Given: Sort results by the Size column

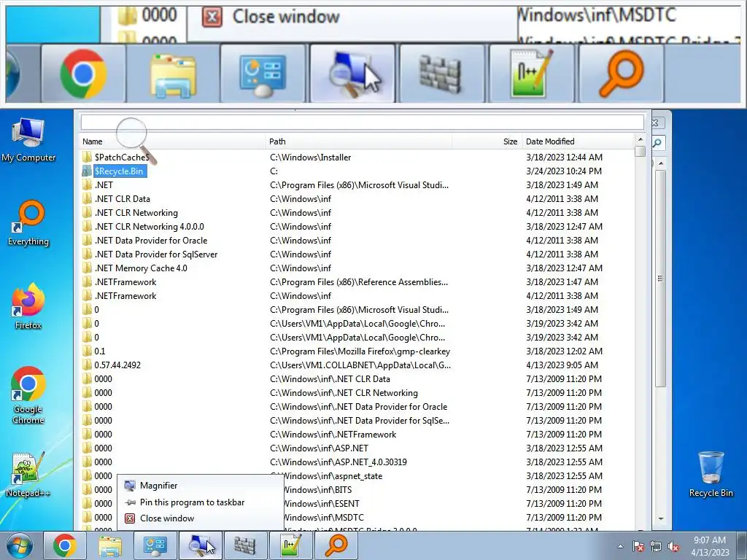Looking at the screenshot, I should [x=487, y=141].
